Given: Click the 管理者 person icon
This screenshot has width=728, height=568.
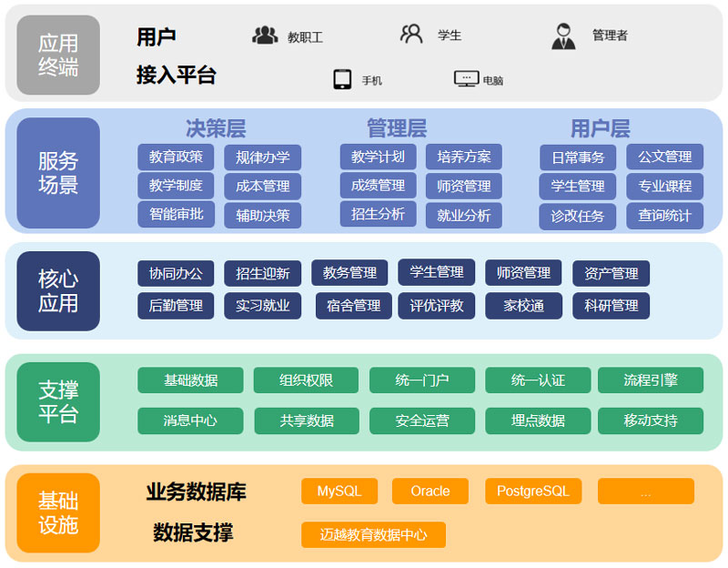Looking at the screenshot, I should point(563,36).
